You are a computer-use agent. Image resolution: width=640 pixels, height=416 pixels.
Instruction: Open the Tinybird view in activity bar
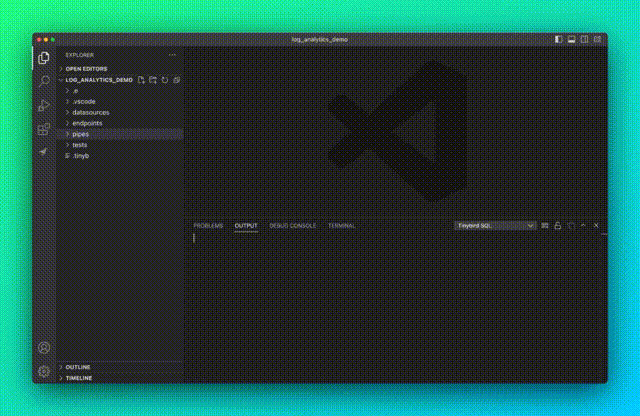pos(44,152)
